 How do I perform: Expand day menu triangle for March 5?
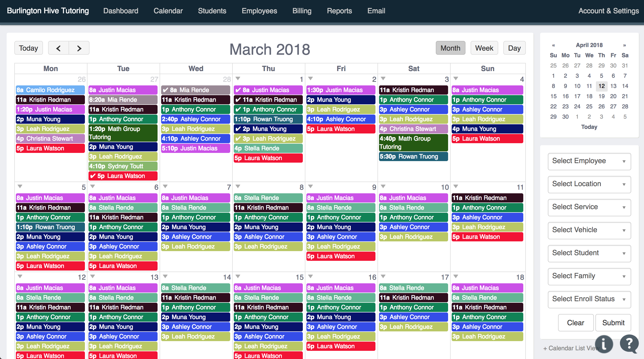[20, 186]
